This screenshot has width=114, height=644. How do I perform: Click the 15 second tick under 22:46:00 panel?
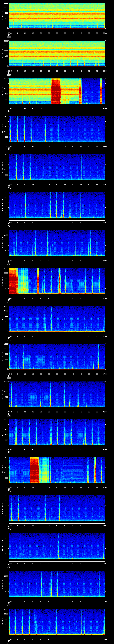point(33,374)
